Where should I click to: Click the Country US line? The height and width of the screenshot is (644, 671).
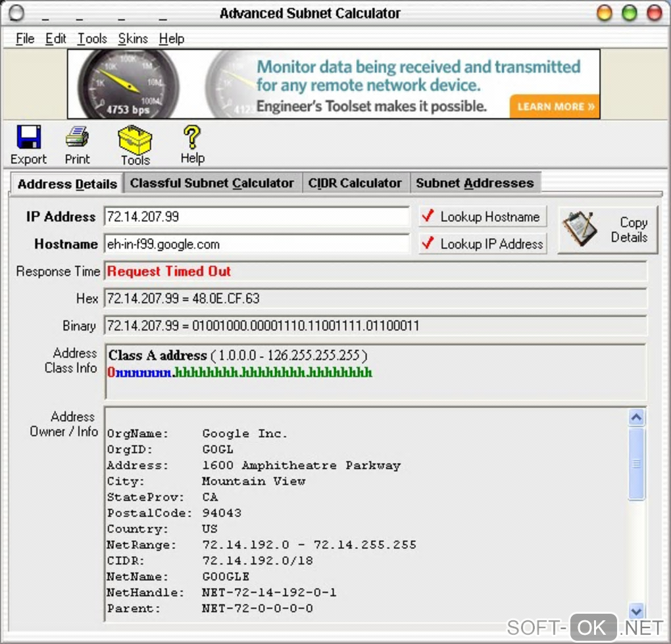(162, 529)
